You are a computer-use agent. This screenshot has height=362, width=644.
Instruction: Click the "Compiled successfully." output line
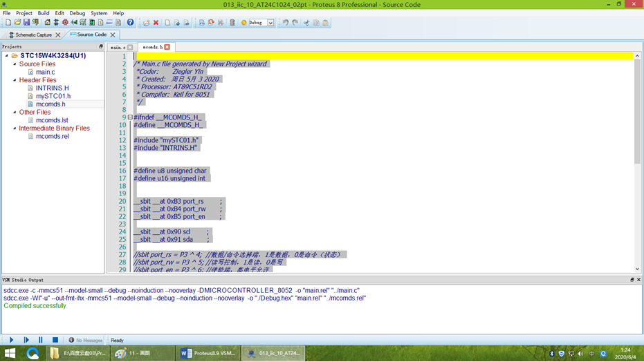click(x=35, y=306)
